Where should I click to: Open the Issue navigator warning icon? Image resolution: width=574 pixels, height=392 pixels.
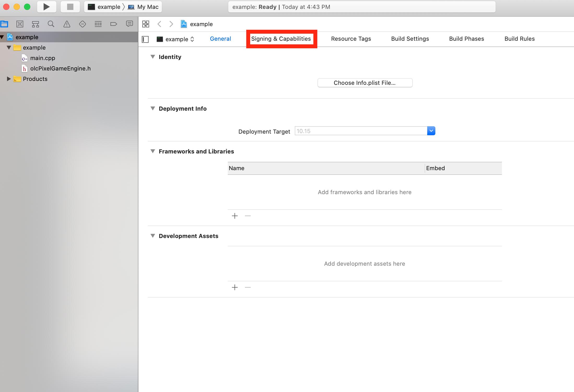(67, 24)
